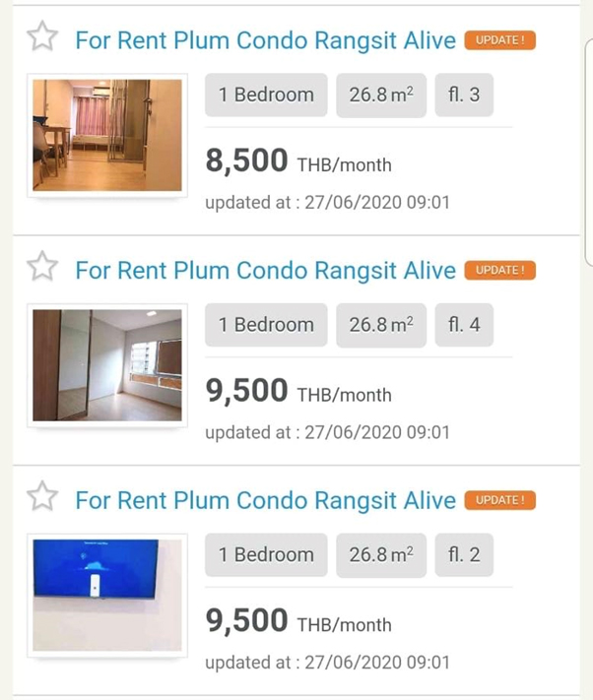Open the floor 3 listing title link

(265, 40)
